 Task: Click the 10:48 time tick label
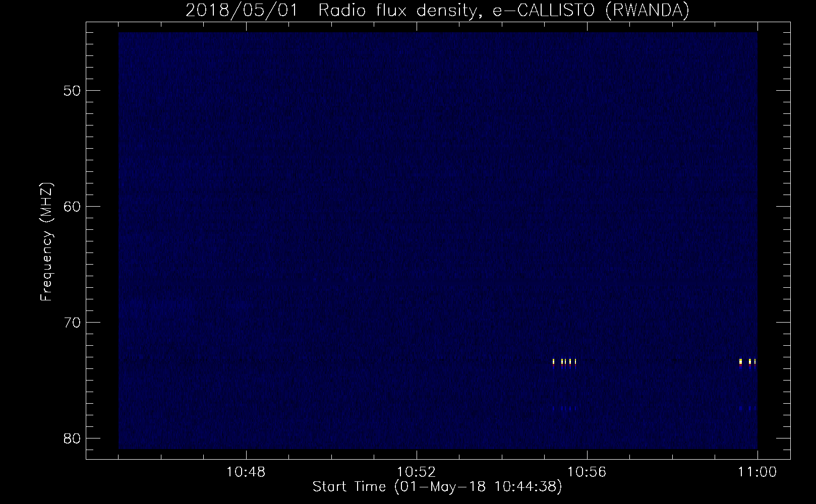pyautogui.click(x=246, y=472)
